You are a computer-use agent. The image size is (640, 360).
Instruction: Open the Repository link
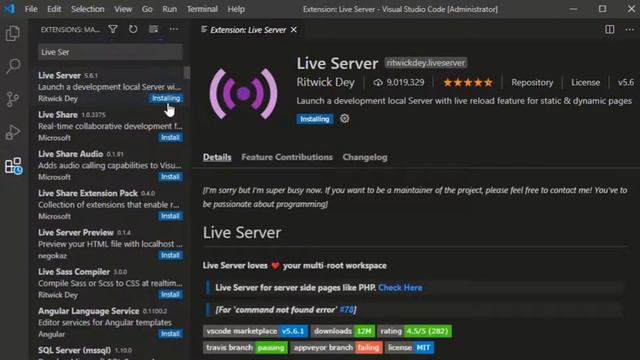pos(532,82)
